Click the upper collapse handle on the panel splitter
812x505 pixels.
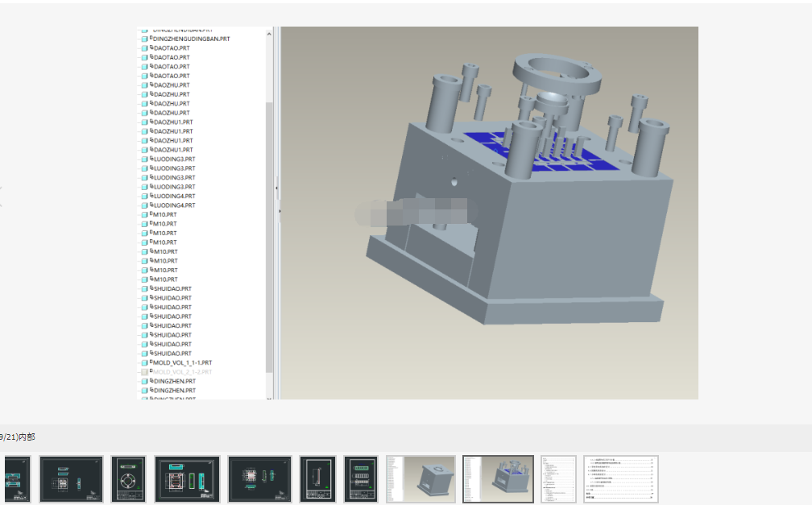pos(276,188)
